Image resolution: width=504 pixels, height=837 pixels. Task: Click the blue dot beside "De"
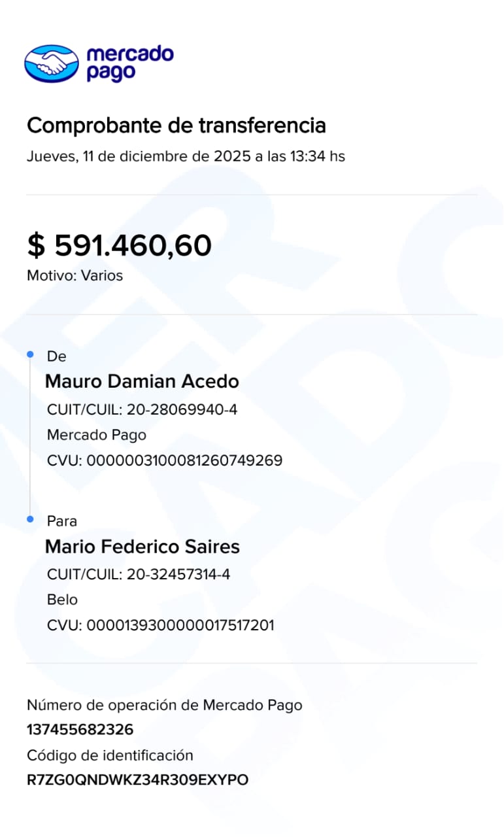click(x=30, y=354)
